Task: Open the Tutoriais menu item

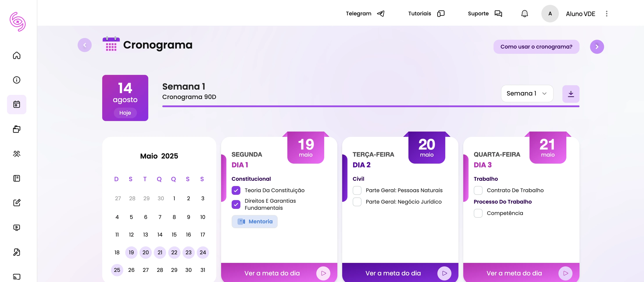Action: (x=420, y=14)
